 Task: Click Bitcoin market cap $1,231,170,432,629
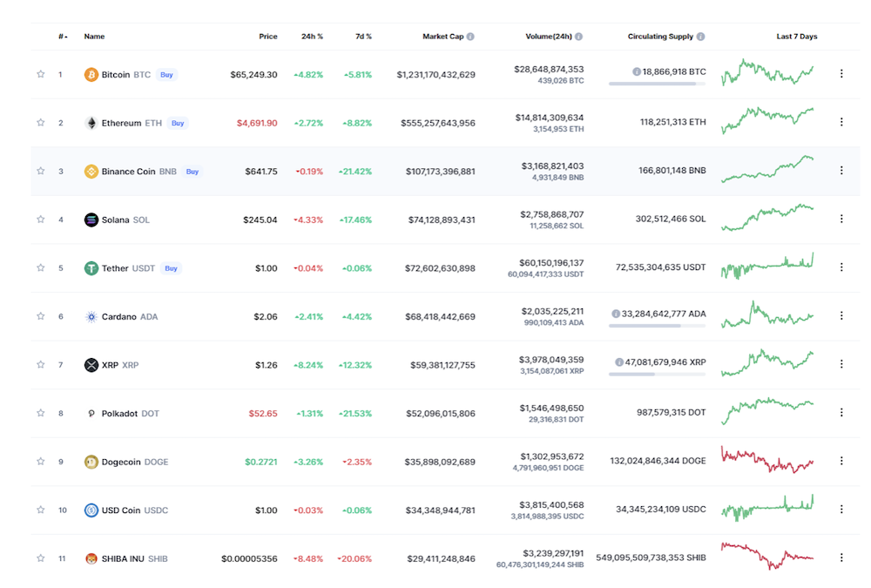pos(436,74)
